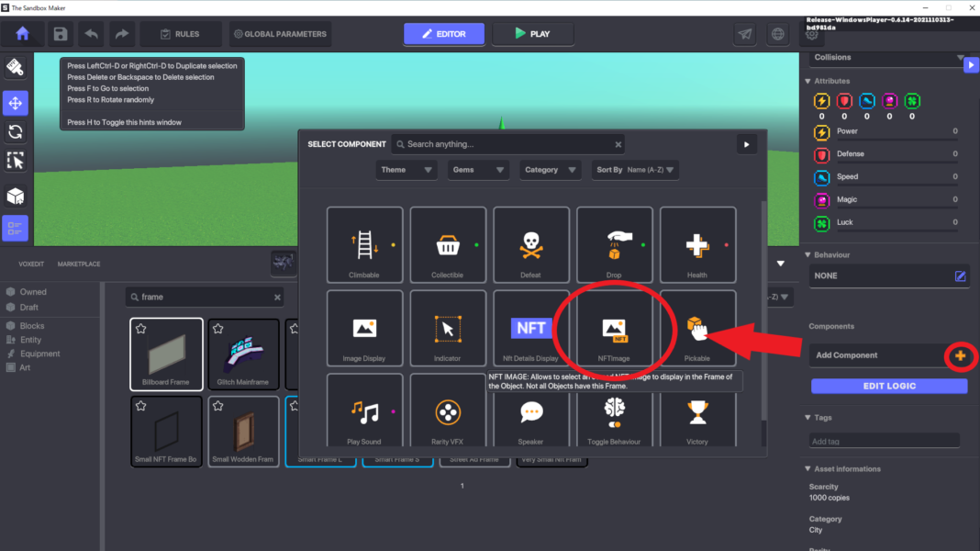Screen dimensions: 980x551
Task: Open the cube asset library tool
Action: click(15, 197)
